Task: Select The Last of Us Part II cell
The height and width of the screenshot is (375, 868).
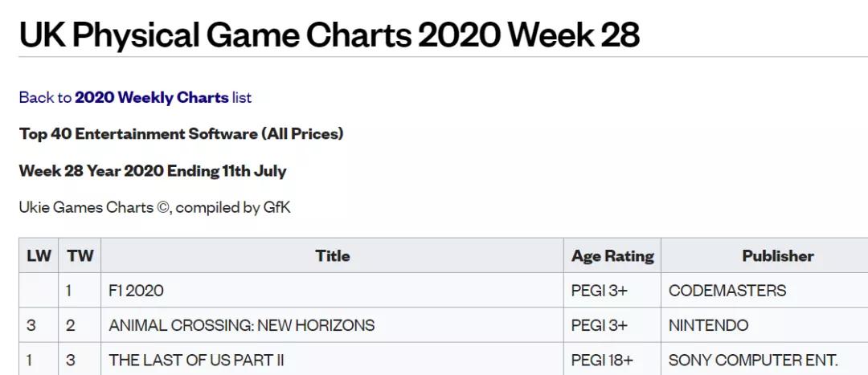Action: tap(332, 360)
